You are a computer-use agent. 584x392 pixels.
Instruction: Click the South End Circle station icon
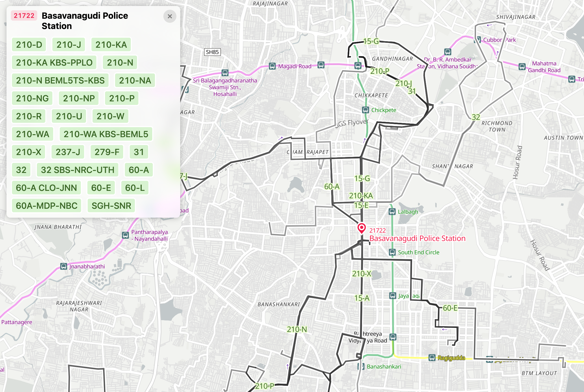tap(392, 252)
